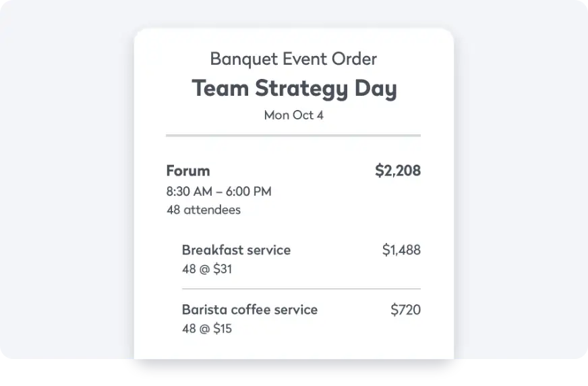This screenshot has height=386, width=588.
Task: Select the 48 @ $31 rate text
Action: point(207,269)
